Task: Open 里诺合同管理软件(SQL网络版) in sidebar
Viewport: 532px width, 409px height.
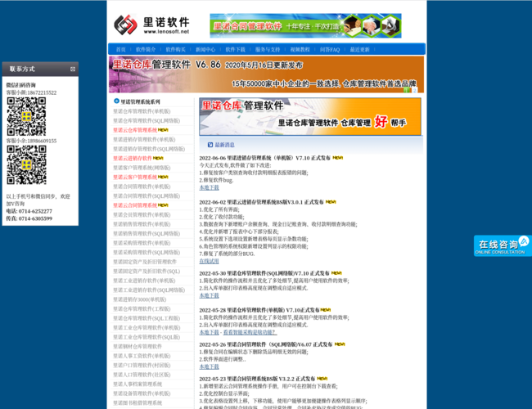Action: [147, 196]
